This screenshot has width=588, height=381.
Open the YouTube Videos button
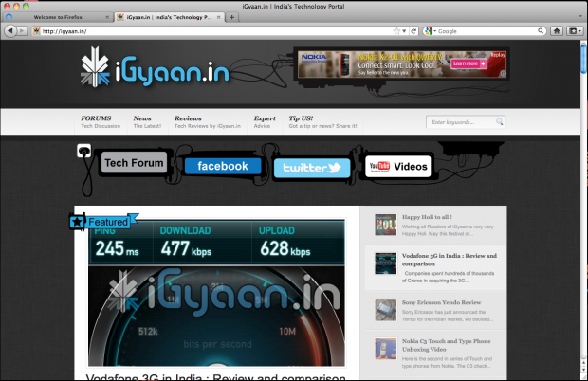pos(398,167)
